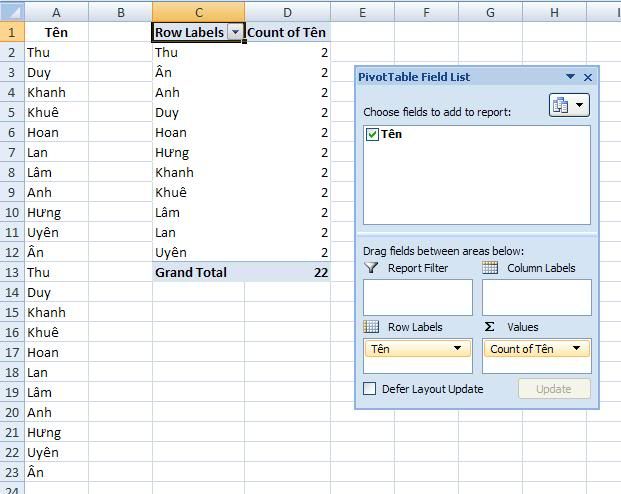Open the Row Labels filter dropdown arrow
This screenshot has width=621, height=494.
click(x=235, y=32)
